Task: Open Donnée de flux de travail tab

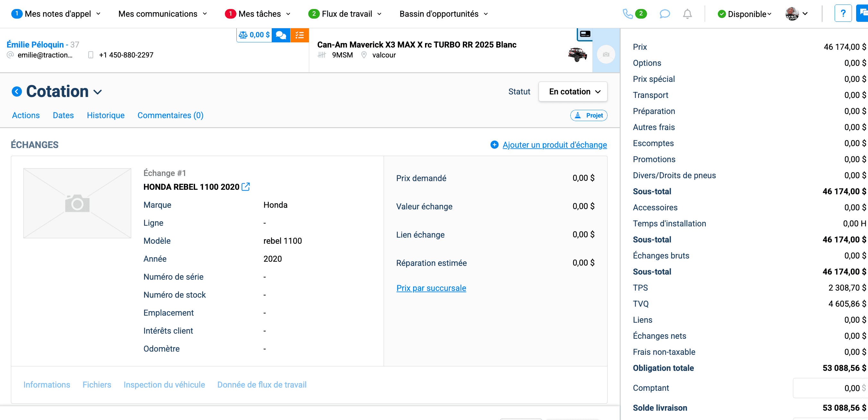Action: point(262,385)
